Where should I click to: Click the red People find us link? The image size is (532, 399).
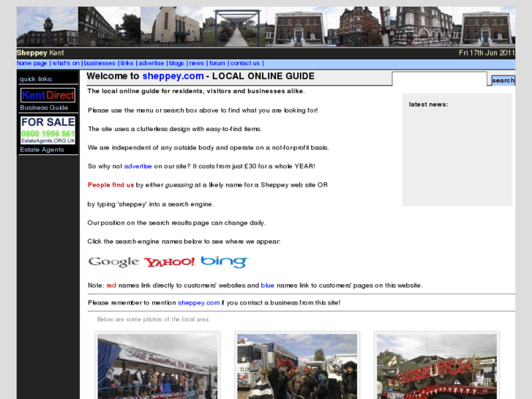(111, 185)
